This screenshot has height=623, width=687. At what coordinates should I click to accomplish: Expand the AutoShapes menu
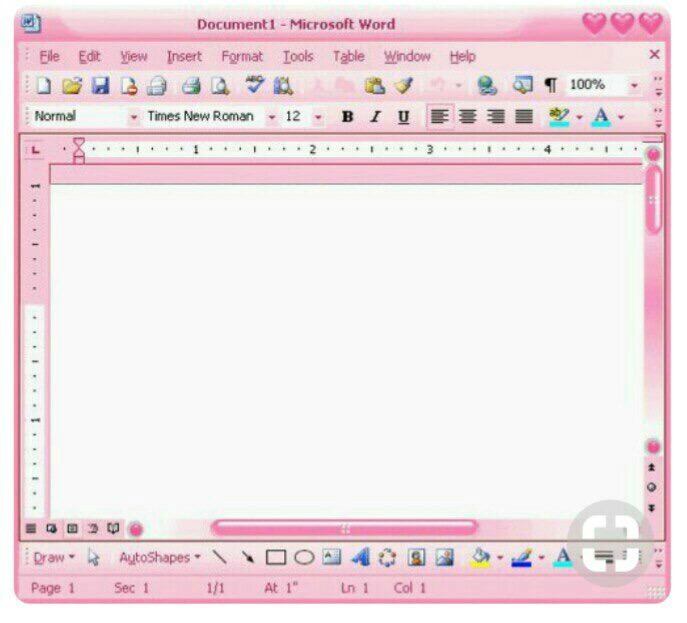click(x=160, y=557)
